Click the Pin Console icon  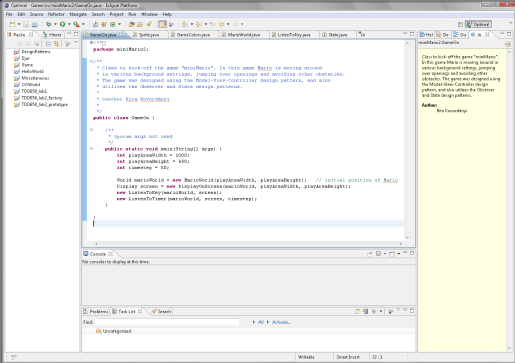tap(369, 254)
